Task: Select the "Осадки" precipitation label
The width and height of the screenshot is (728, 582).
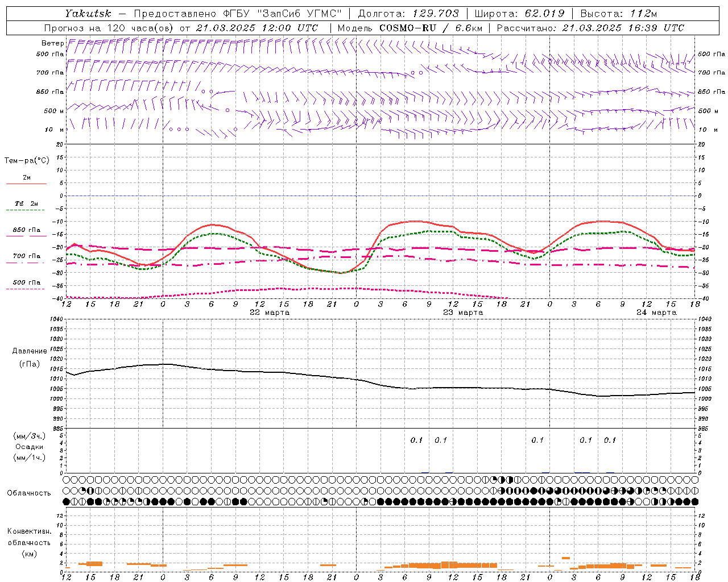Action: (x=30, y=447)
